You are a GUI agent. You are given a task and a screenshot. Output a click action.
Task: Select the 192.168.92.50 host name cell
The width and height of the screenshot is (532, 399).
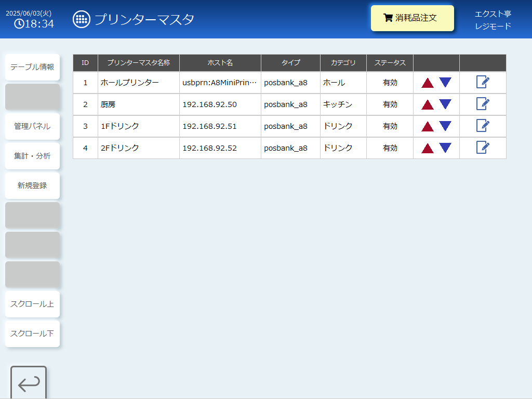point(220,104)
